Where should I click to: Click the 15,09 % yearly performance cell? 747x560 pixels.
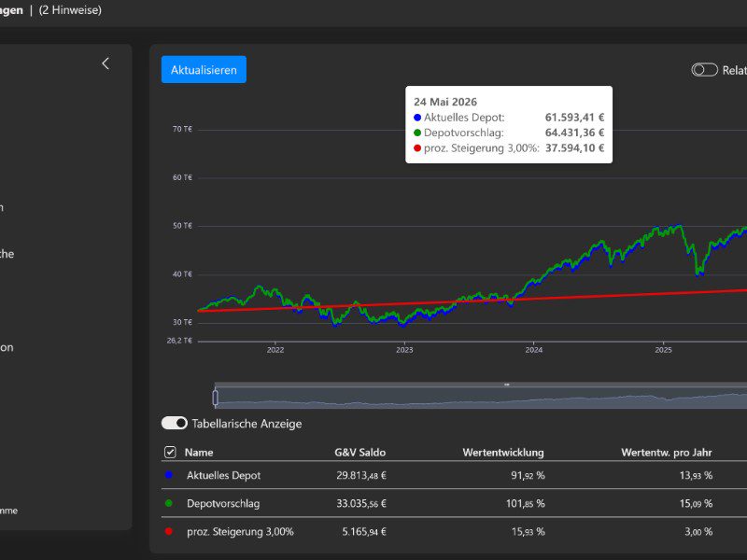point(696,503)
